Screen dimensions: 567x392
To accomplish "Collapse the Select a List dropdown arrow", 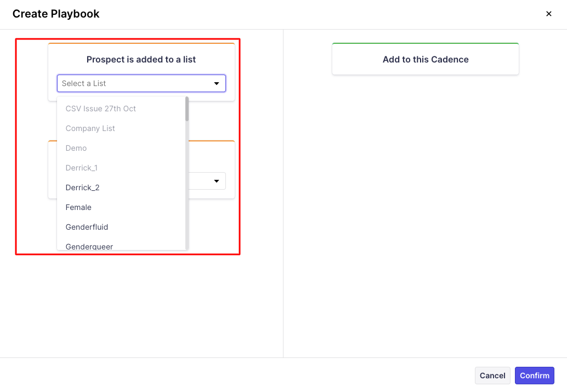I will (x=217, y=83).
